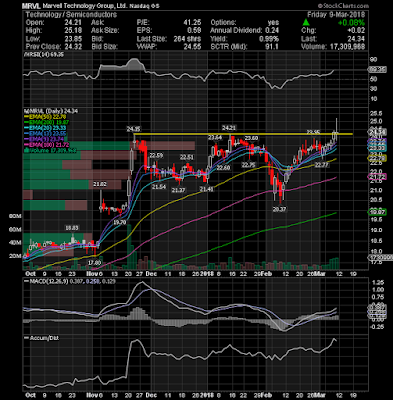Click the cyan EMA(20) legend entry
Viewport: 393px width, 400px height.
45,128
